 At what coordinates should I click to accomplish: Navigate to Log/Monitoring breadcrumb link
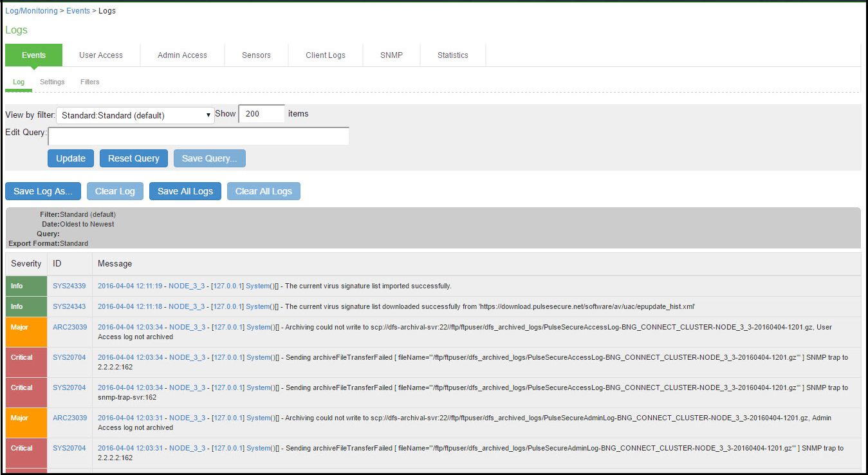pyautogui.click(x=31, y=10)
